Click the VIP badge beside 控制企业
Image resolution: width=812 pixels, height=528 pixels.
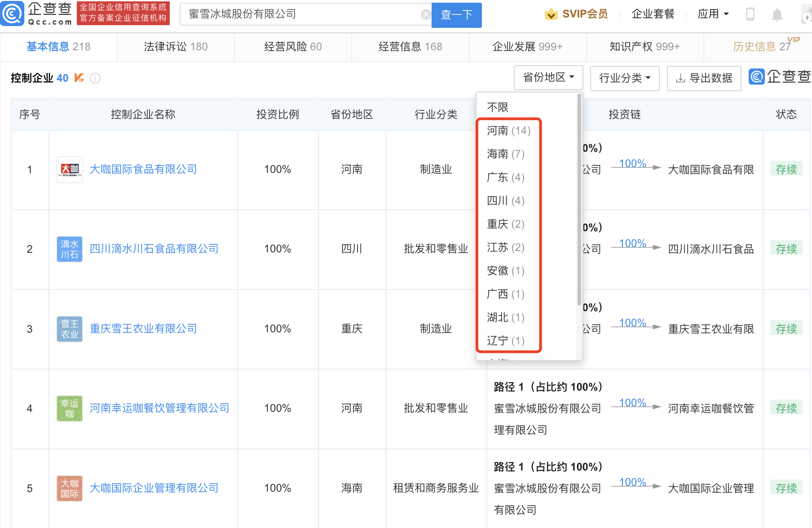point(79,78)
